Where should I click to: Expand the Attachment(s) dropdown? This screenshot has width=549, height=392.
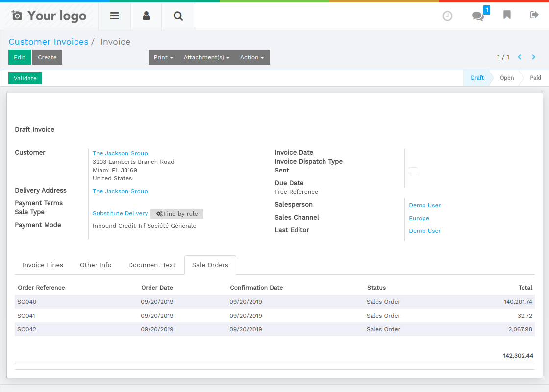[x=206, y=57]
